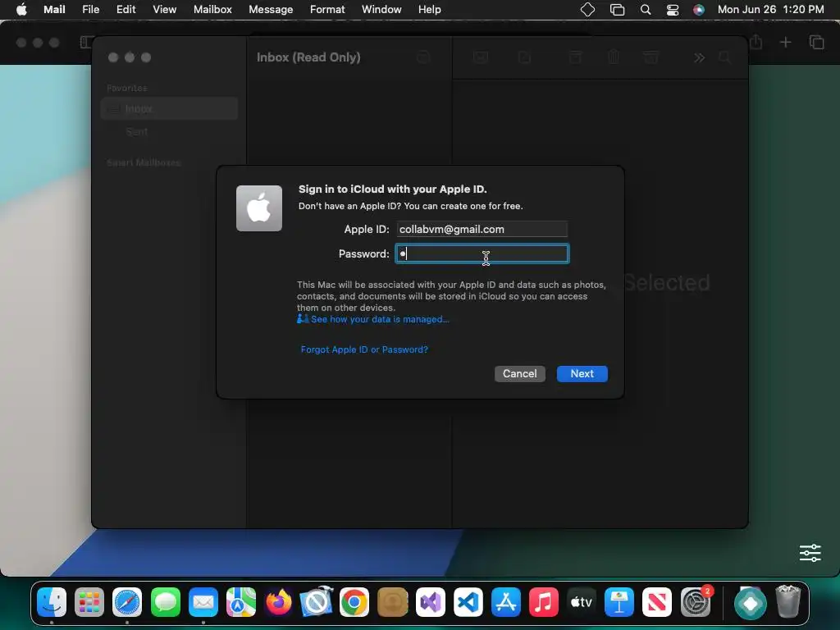This screenshot has height=630, width=840.
Task: Open the Edit menu
Action: [126, 9]
